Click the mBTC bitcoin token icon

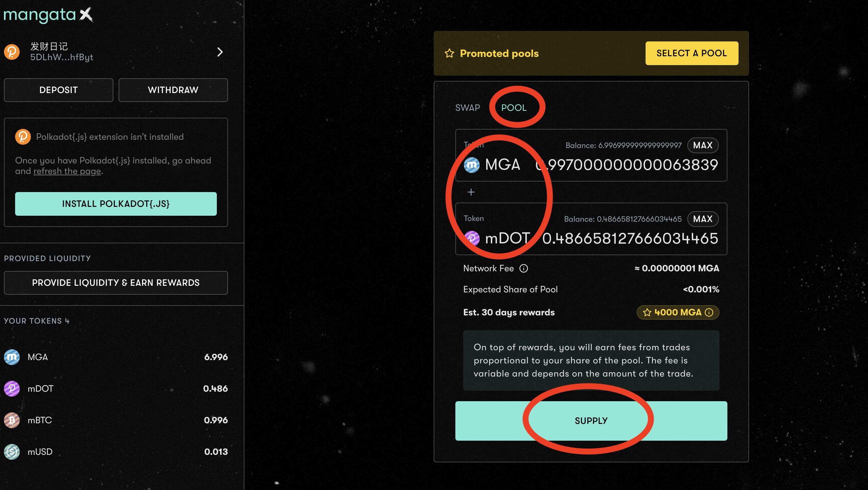[12, 421]
